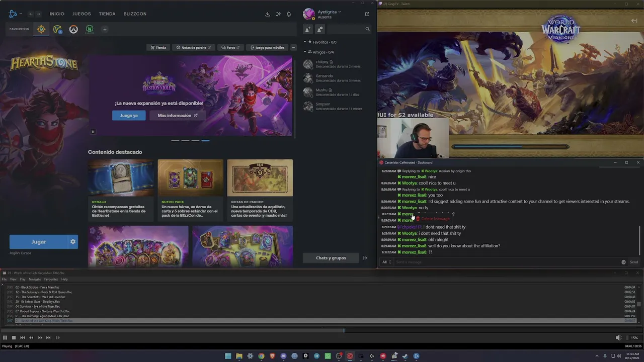Open Hearthstone game settings gear

(x=73, y=242)
